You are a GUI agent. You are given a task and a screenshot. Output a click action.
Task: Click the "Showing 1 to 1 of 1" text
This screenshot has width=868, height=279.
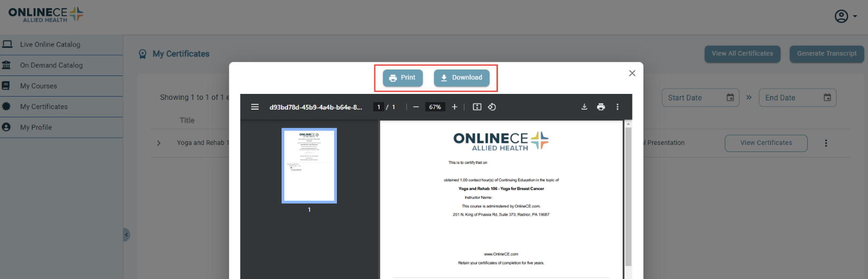click(x=192, y=97)
